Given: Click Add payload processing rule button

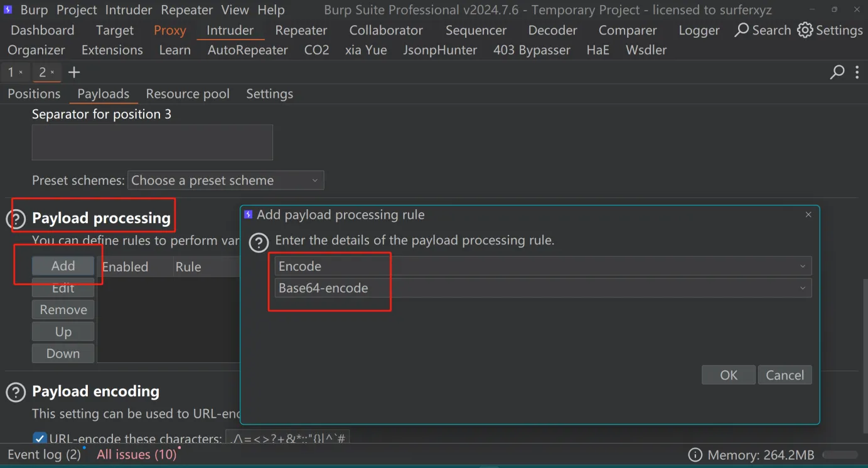Looking at the screenshot, I should coord(63,266).
